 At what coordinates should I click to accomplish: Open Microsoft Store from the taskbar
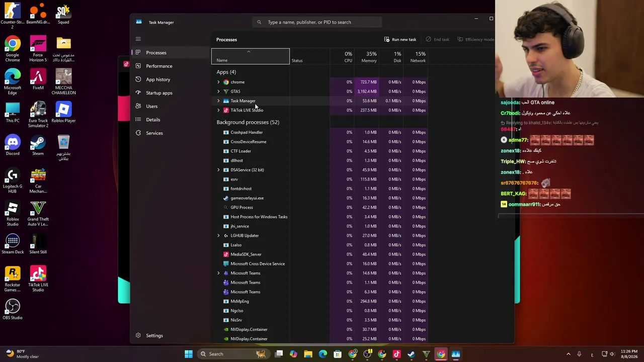[x=338, y=354]
